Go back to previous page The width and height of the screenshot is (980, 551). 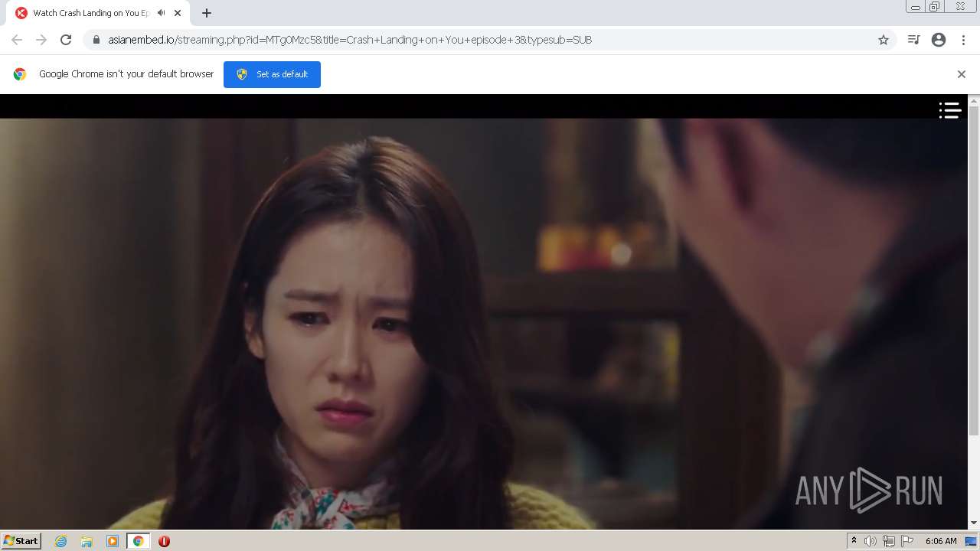17,40
